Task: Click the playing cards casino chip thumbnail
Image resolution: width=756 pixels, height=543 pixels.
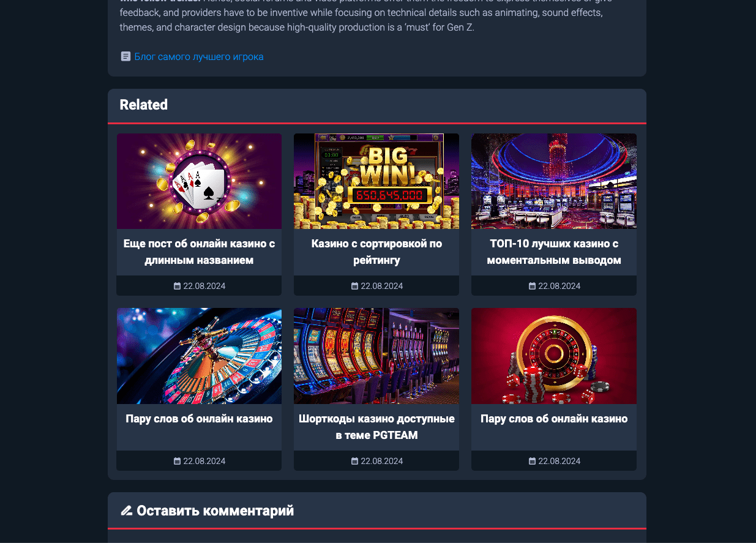Action: [x=199, y=181]
